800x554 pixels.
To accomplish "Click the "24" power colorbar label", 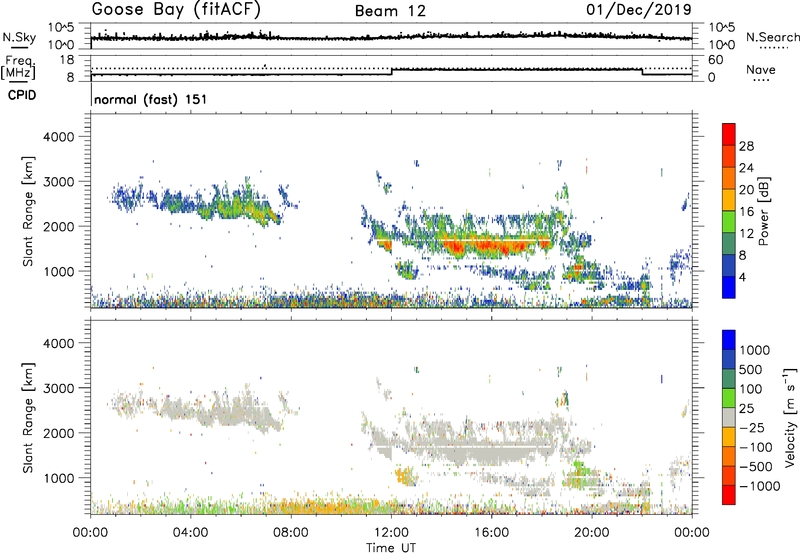I will (746, 168).
